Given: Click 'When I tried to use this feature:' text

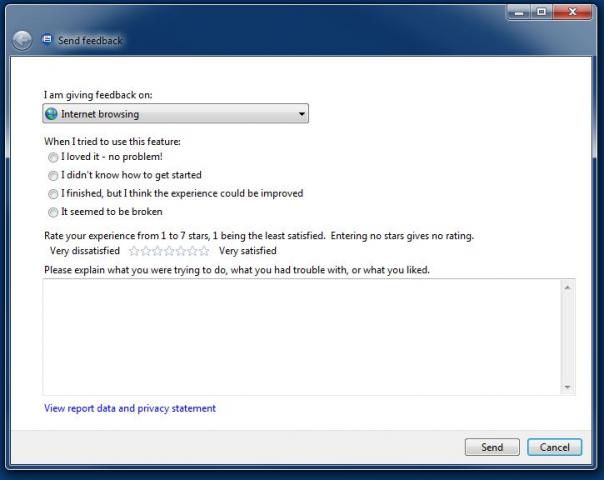Looking at the screenshot, I should point(112,141).
